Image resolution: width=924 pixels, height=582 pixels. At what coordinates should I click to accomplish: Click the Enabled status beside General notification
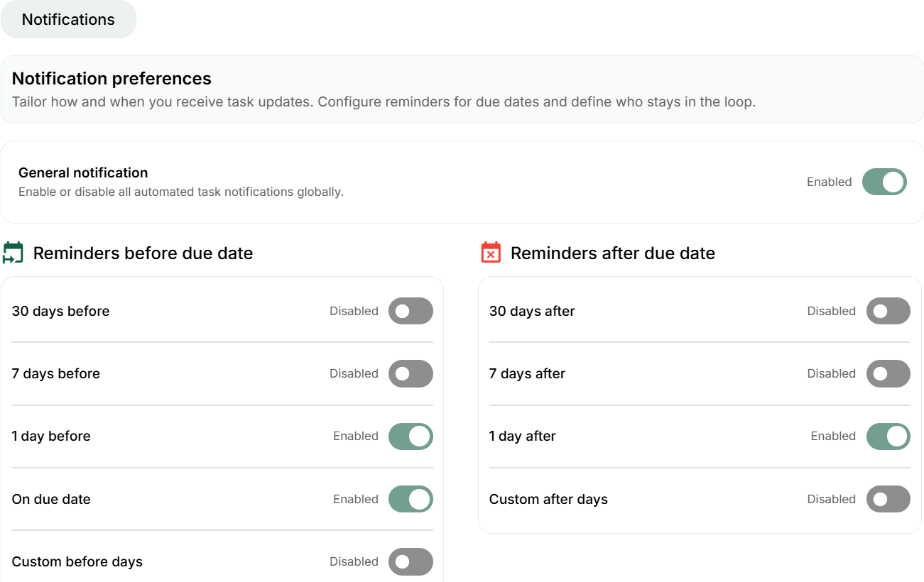coord(829,182)
